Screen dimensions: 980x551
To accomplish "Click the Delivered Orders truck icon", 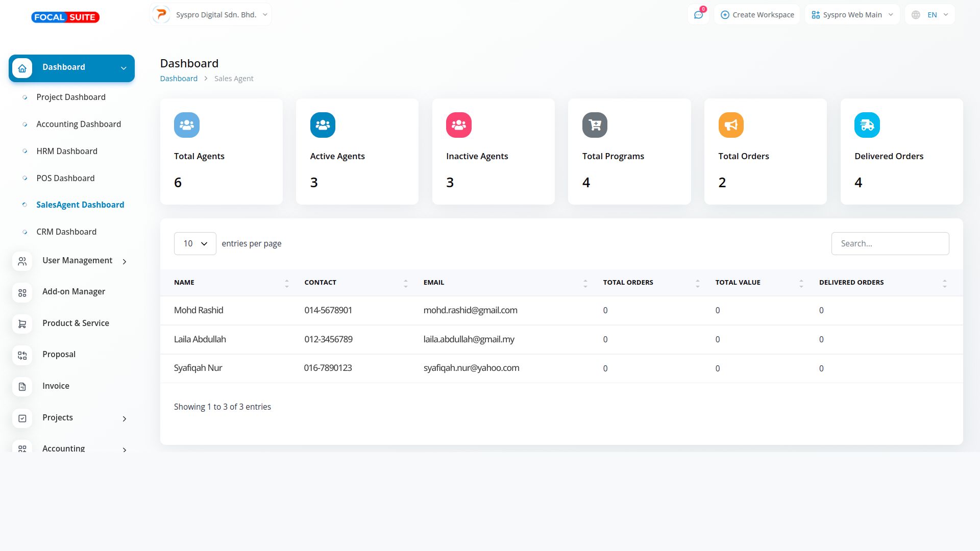I will point(867,125).
